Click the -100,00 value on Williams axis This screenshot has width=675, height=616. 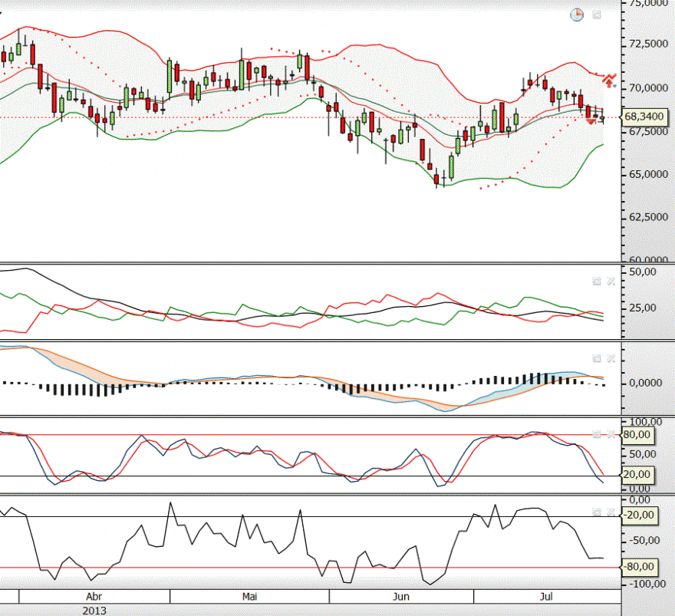tap(647, 584)
